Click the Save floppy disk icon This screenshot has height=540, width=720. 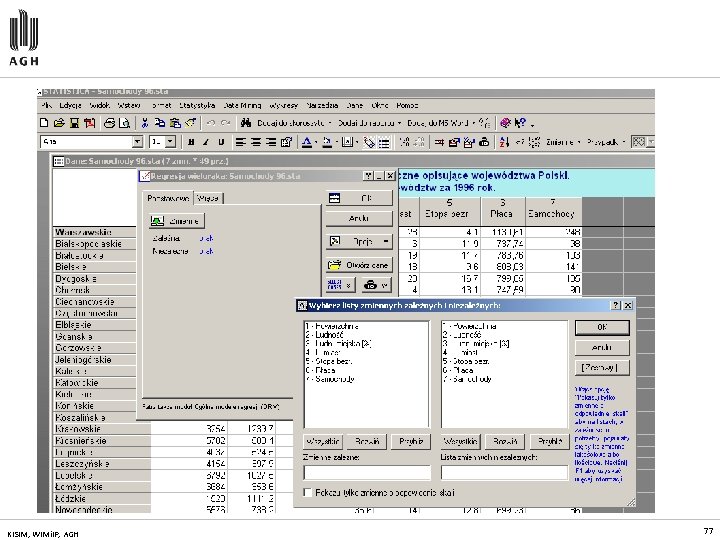(x=74, y=123)
